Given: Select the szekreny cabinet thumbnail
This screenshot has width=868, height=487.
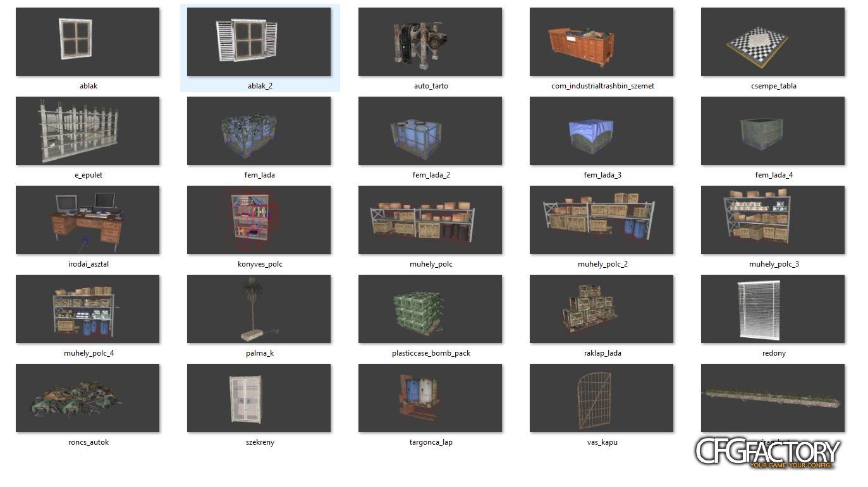Looking at the screenshot, I should [x=259, y=398].
